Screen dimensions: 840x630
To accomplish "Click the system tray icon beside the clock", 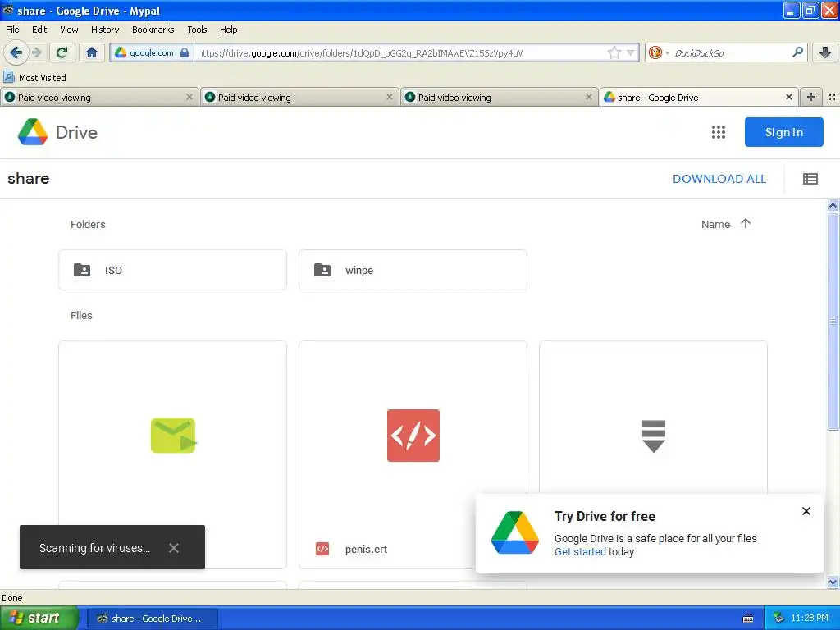I will tap(778, 619).
